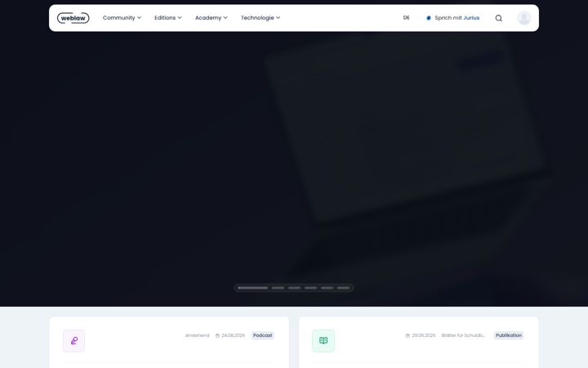This screenshot has height=368, width=588.
Task: Click the green open-book publication icon
Action: pos(323,340)
